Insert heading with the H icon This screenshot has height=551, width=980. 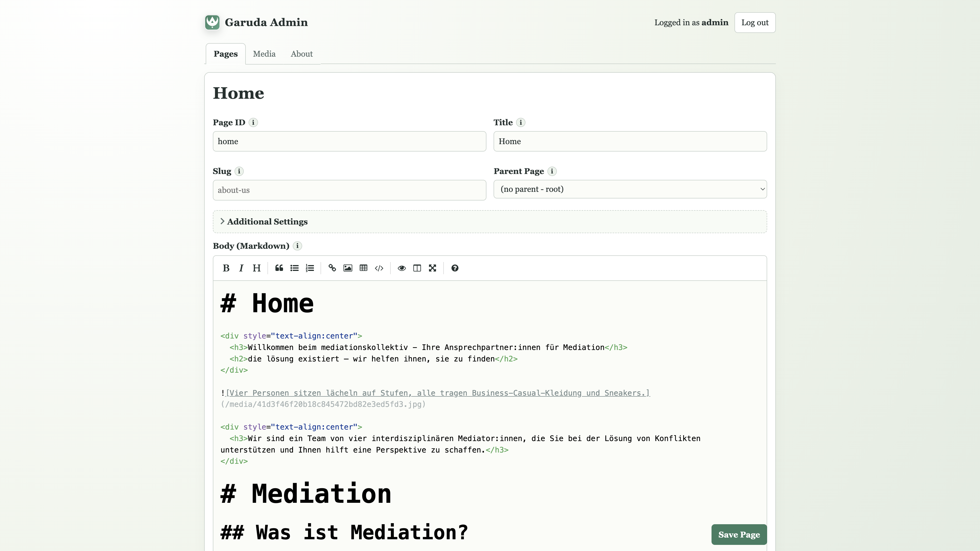pos(256,268)
